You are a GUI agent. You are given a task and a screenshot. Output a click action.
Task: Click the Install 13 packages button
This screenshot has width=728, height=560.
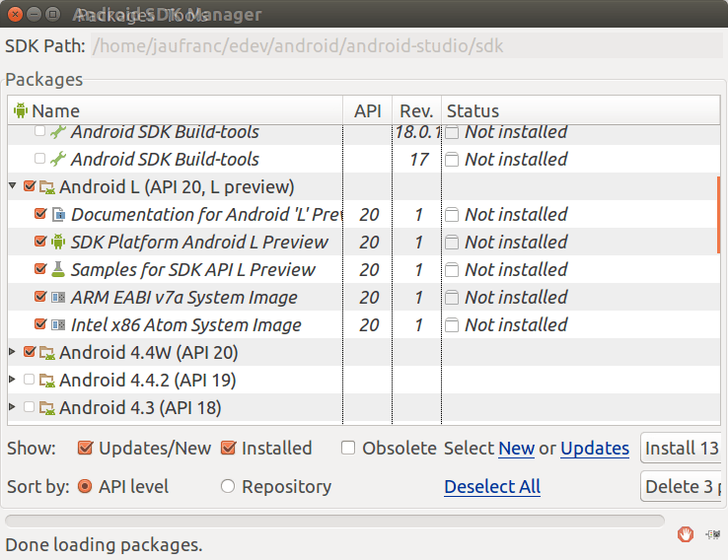point(681,448)
